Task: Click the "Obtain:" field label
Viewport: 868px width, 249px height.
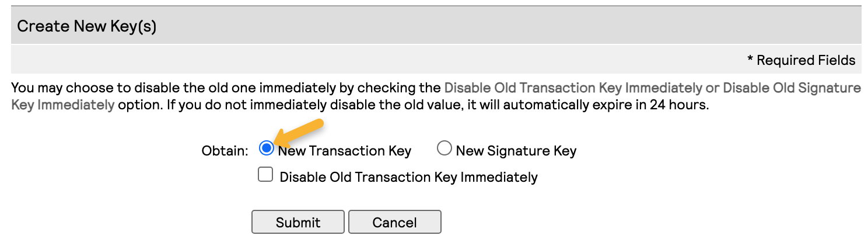Action: (225, 151)
